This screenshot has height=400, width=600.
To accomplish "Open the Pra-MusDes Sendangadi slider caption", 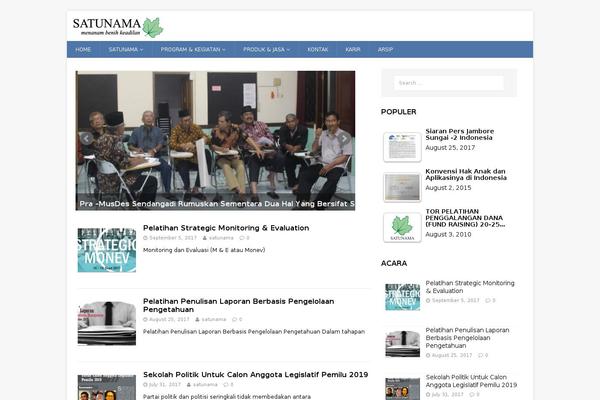I will pos(217,204).
